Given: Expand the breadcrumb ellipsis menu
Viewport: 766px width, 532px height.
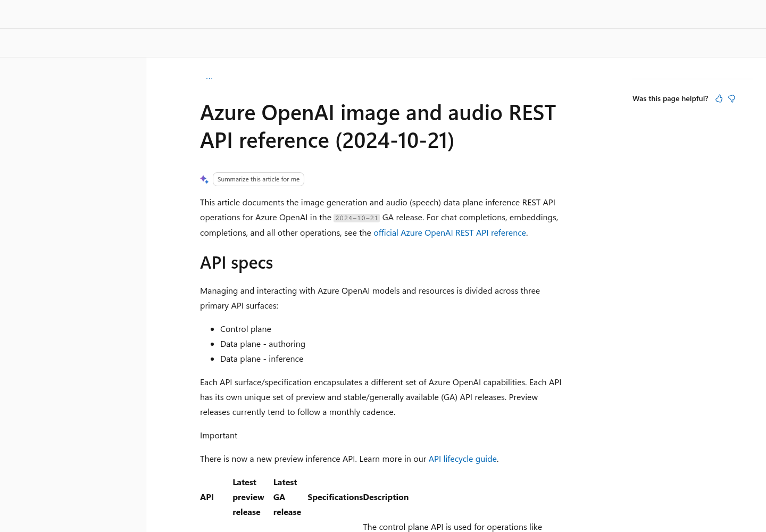Looking at the screenshot, I should tap(210, 79).
